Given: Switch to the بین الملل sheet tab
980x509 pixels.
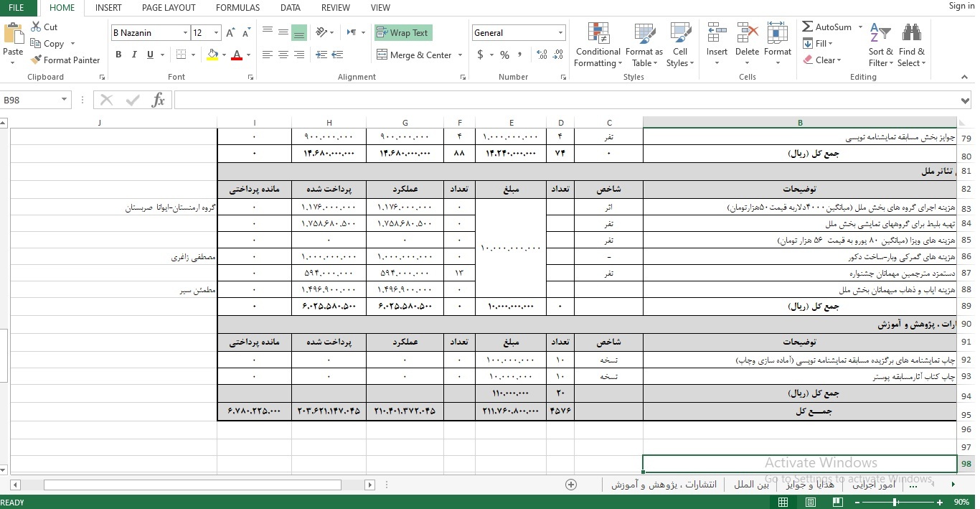Looking at the screenshot, I should click(x=751, y=485).
